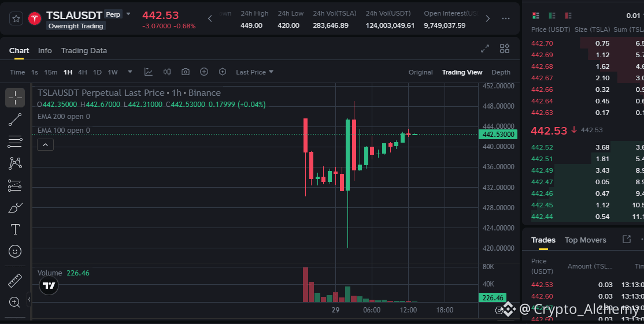The image size is (644, 324).
Task: Open the indicators line-chart icon
Action: (x=148, y=72)
